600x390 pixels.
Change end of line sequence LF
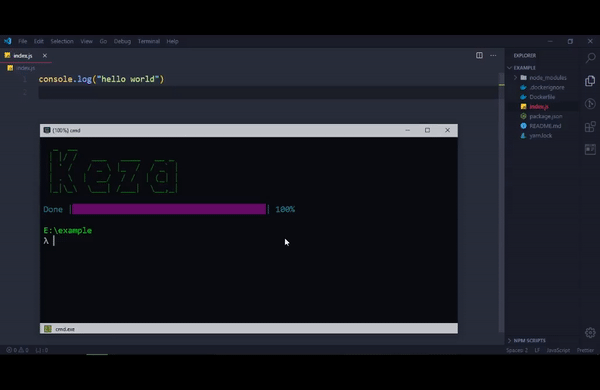[x=537, y=350]
